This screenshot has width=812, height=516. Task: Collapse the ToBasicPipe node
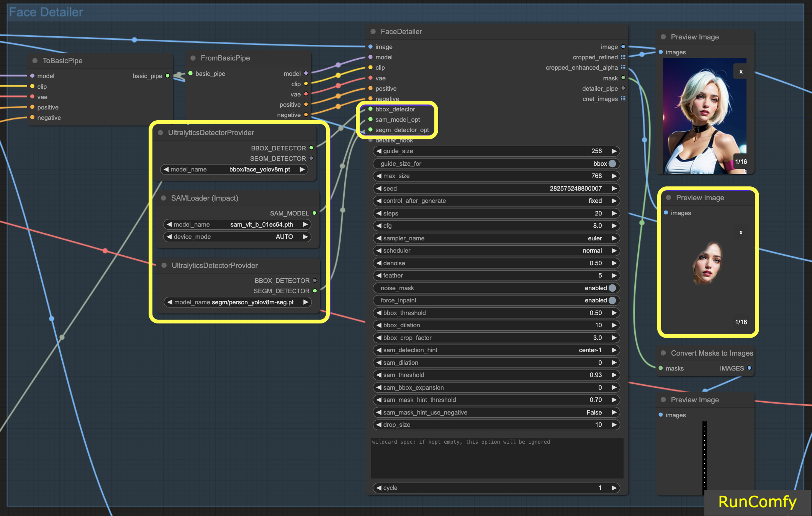(34, 60)
